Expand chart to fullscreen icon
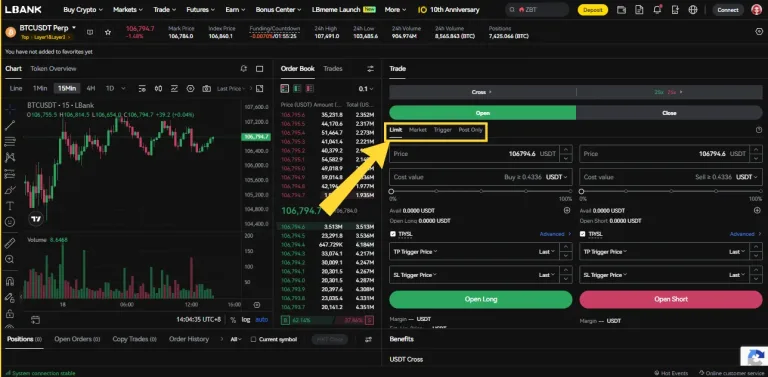The width and height of the screenshot is (768, 377). pyautogui.click(x=260, y=89)
